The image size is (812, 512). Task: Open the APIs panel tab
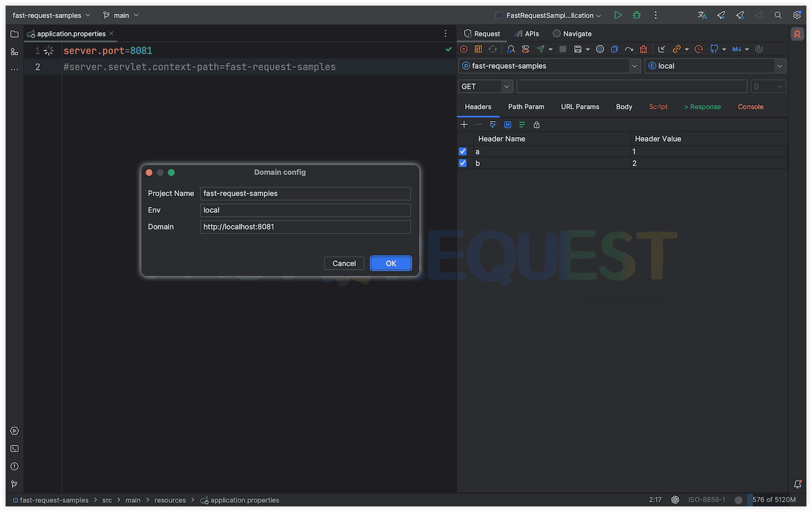(527, 34)
